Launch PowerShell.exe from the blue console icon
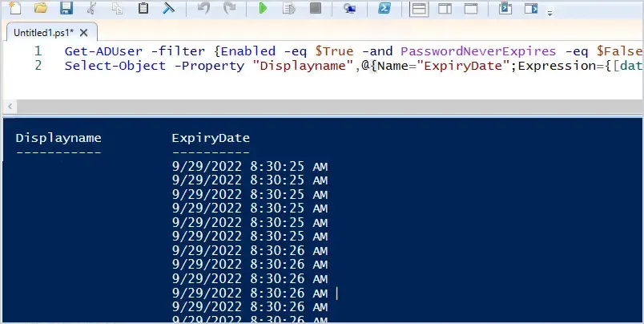The height and width of the screenshot is (324, 644). pyautogui.click(x=384, y=9)
